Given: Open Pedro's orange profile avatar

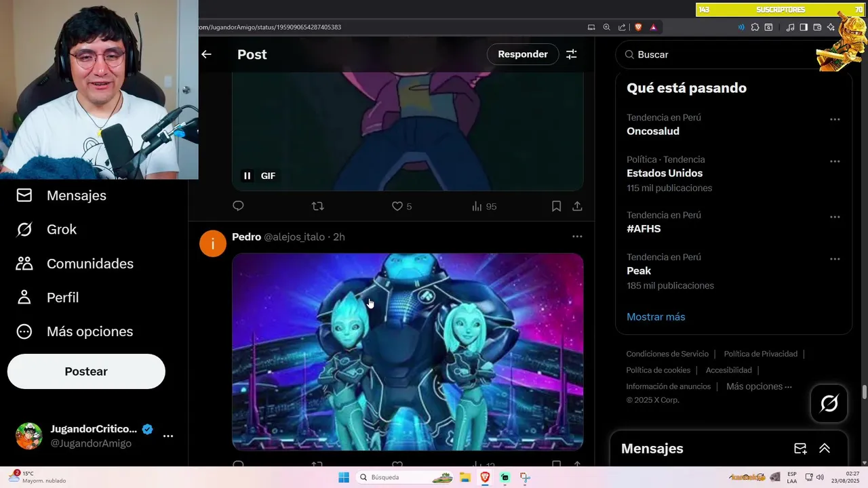Looking at the screenshot, I should tap(213, 243).
